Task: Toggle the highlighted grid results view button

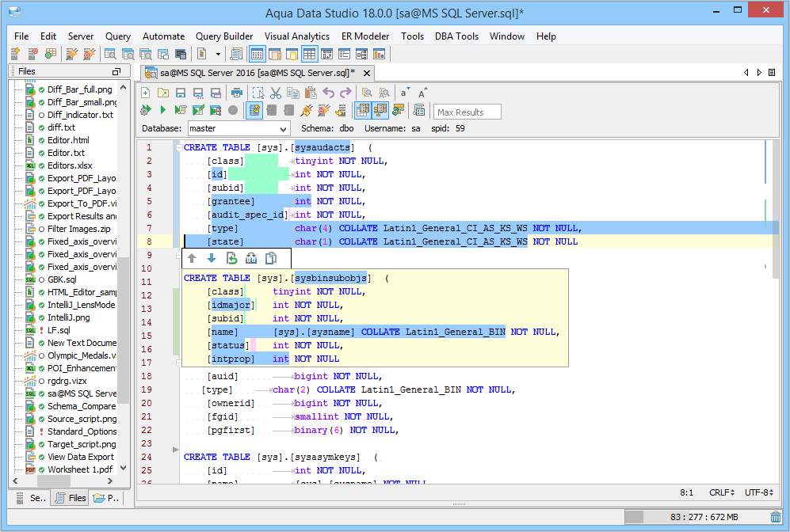Action: (363, 110)
